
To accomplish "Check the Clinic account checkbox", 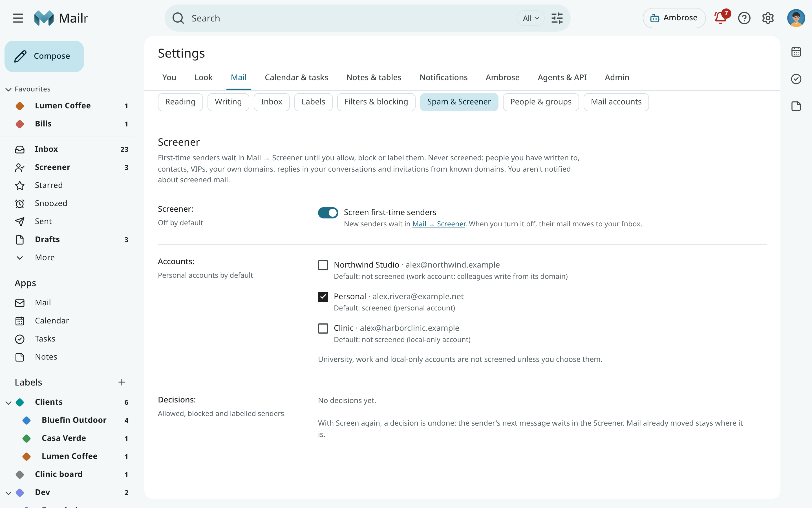I will 323,328.
